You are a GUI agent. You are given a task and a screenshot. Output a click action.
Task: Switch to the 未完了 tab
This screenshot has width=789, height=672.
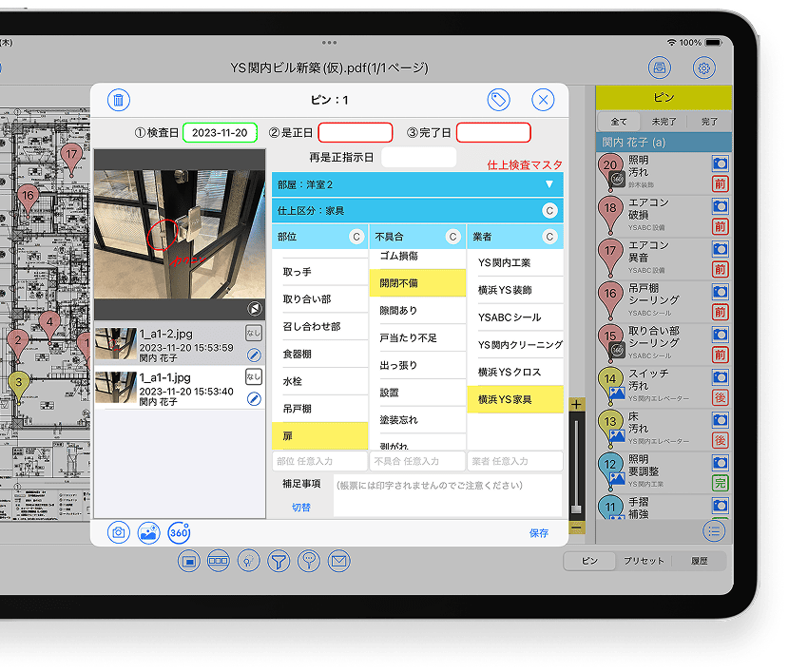(664, 122)
